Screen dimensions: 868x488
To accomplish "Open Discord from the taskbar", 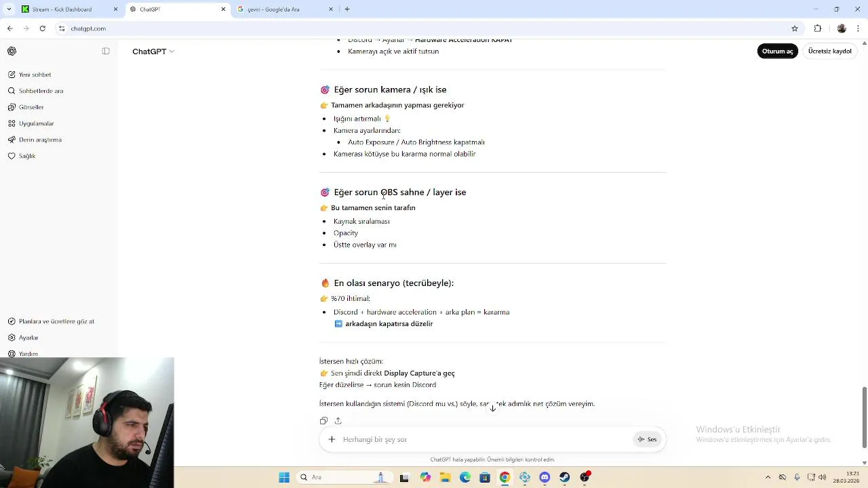I will point(545,477).
